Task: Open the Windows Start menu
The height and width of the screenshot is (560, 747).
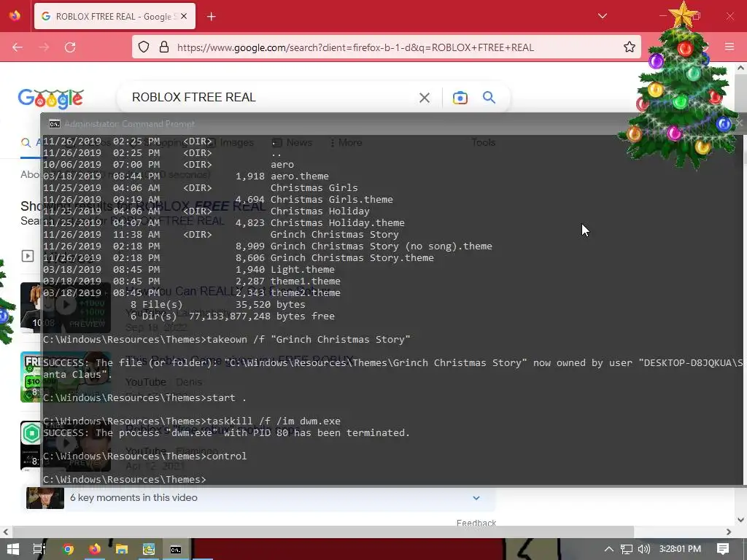Action: tap(13, 549)
